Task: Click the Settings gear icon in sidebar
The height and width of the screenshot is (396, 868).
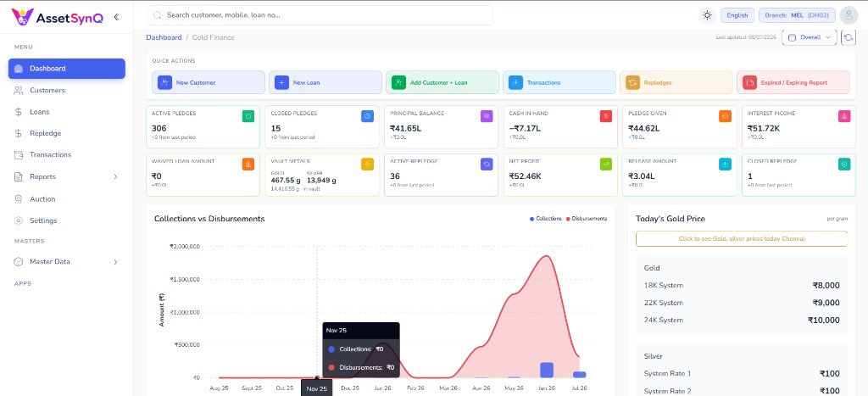Action: click(x=19, y=220)
